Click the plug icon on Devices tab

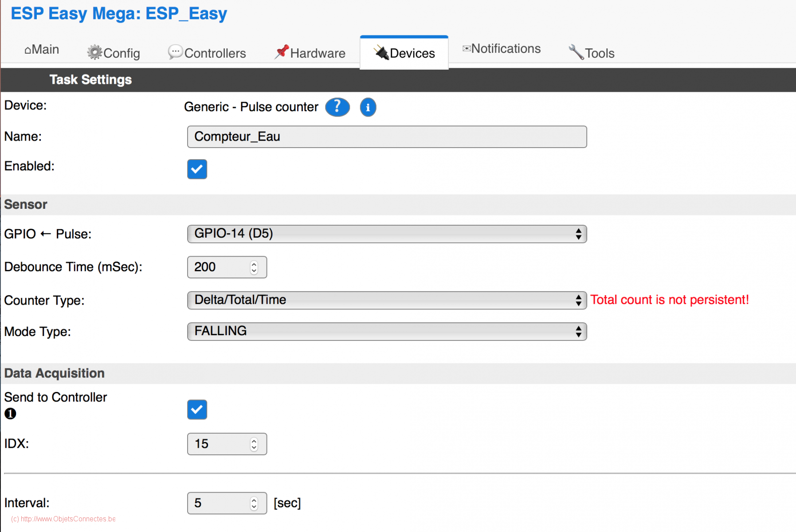381,52
